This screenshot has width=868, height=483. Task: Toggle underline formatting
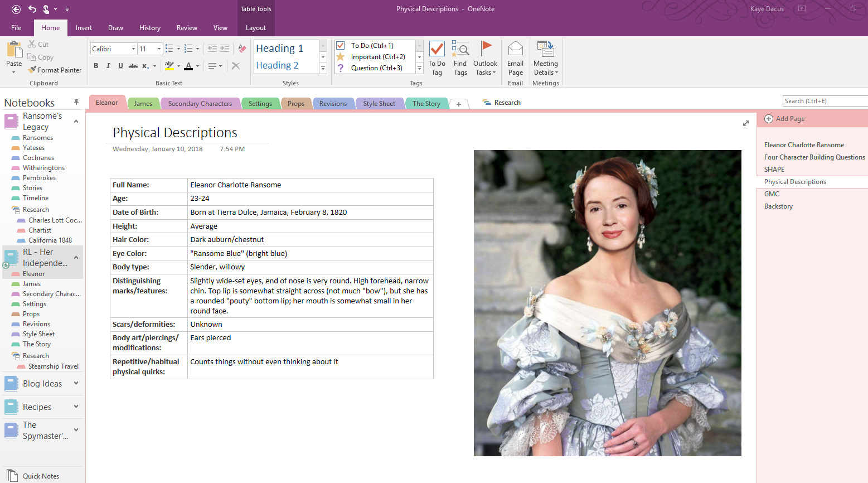pos(120,66)
